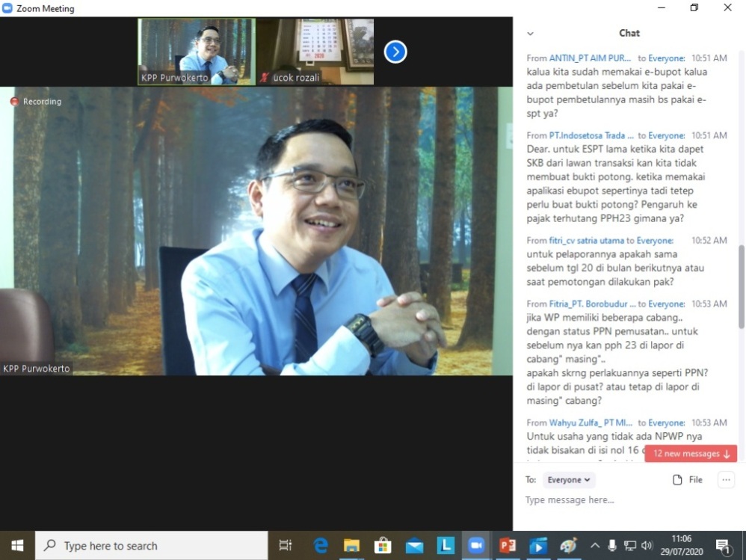Image resolution: width=746 pixels, height=560 pixels.
Task: Click next arrow in participant video strip
Action: pos(395,52)
